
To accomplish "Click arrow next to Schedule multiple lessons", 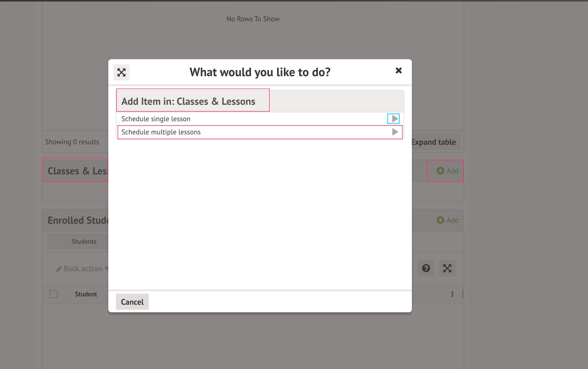I will tap(395, 132).
